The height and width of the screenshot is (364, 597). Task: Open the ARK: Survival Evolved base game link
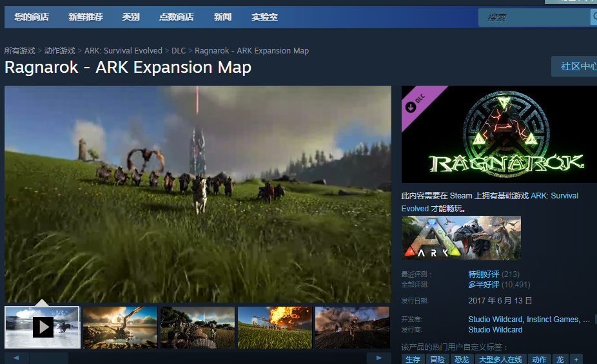(489, 202)
